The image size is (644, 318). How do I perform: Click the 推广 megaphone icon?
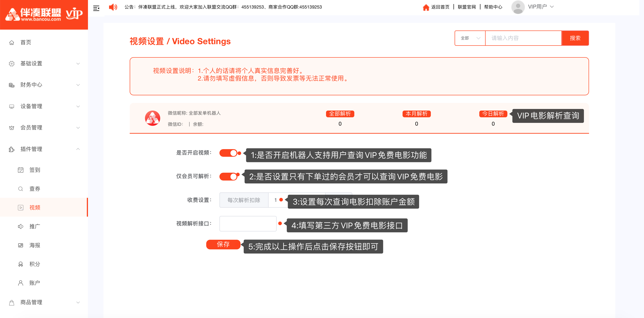pos(21,227)
